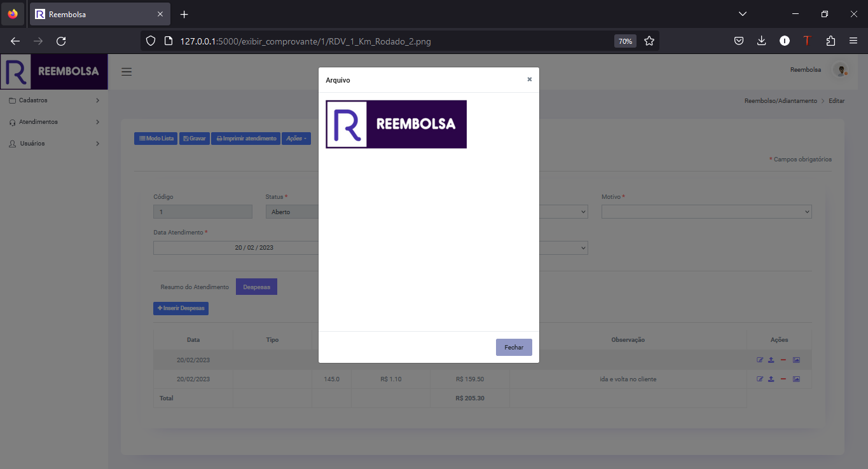
Task: Click the edit icon on the first expense row
Action: (x=760, y=360)
